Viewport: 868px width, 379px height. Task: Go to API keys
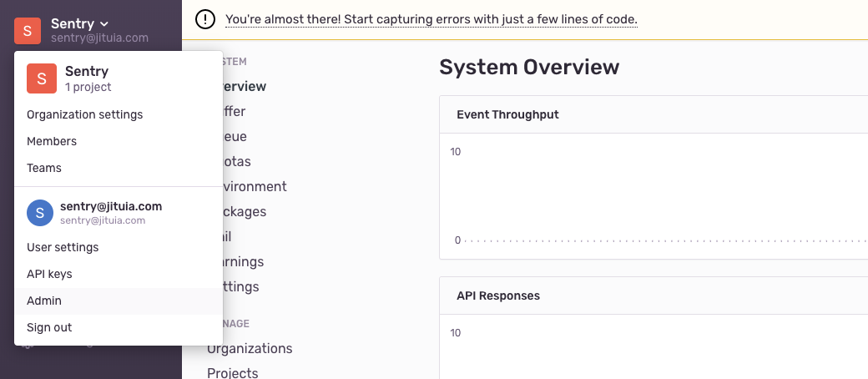pyautogui.click(x=49, y=274)
